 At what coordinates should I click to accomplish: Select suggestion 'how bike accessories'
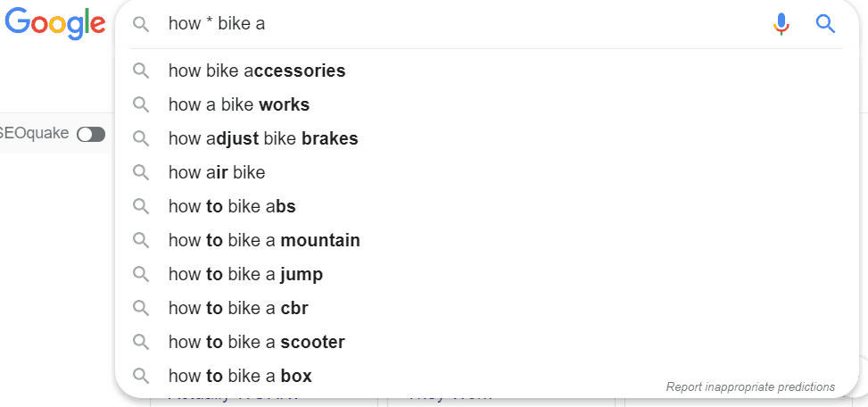[x=257, y=71]
